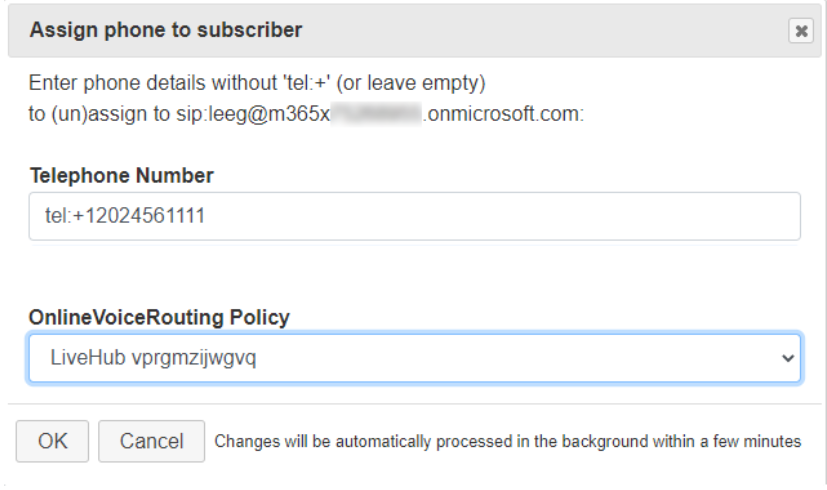Click the .onmicrosoft.com domain text
827x490 pixels.
tap(503, 114)
